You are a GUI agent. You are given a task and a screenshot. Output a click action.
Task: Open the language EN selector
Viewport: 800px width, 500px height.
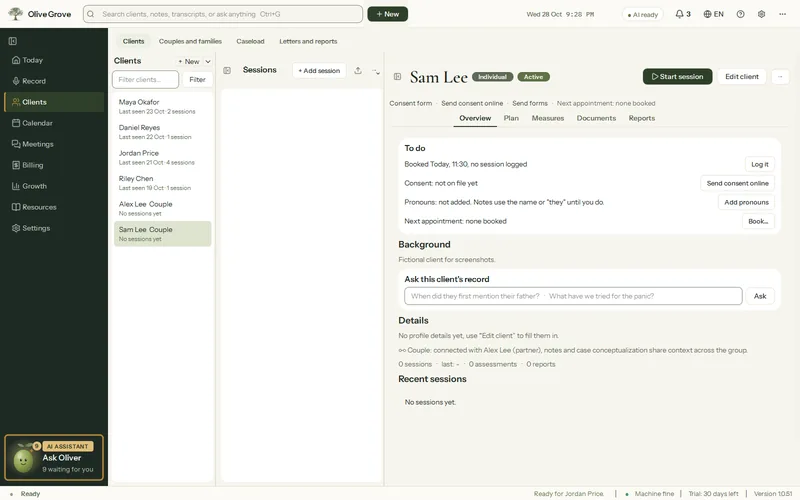(713, 14)
